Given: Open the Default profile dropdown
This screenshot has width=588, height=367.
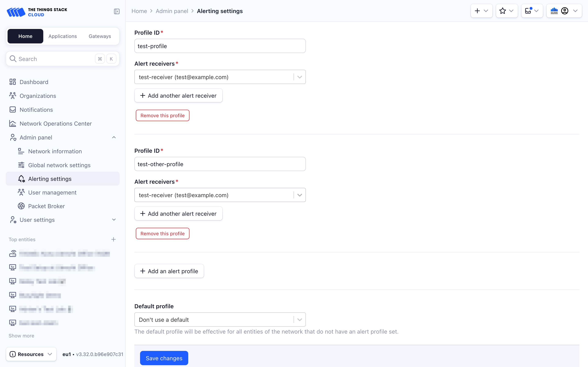Looking at the screenshot, I should coord(299,319).
